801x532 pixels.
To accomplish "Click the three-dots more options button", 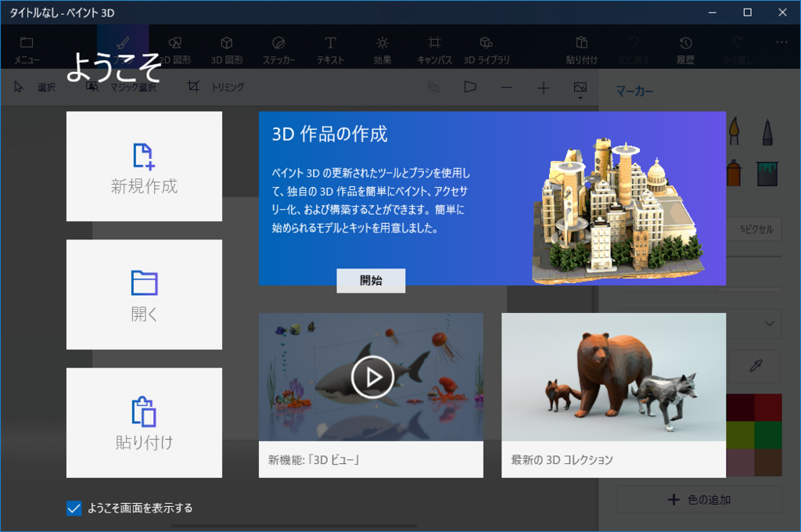I will [781, 42].
